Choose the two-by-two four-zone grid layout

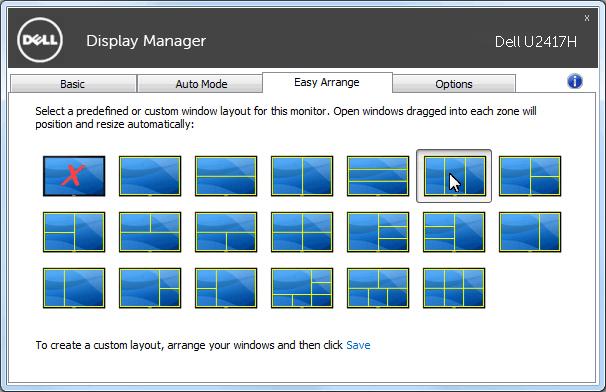[x=302, y=232]
